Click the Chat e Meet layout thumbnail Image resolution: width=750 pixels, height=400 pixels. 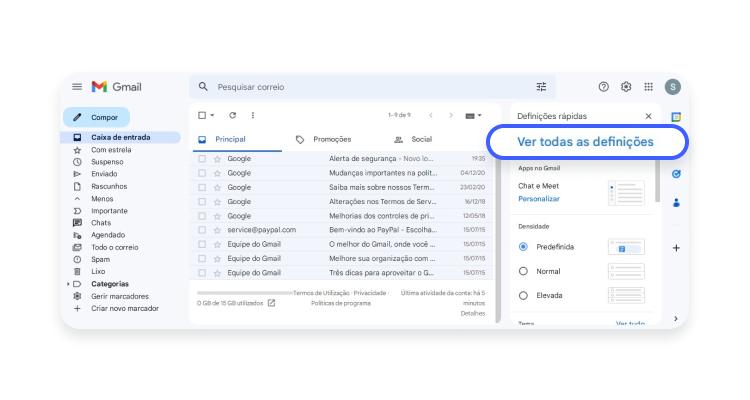click(x=626, y=193)
